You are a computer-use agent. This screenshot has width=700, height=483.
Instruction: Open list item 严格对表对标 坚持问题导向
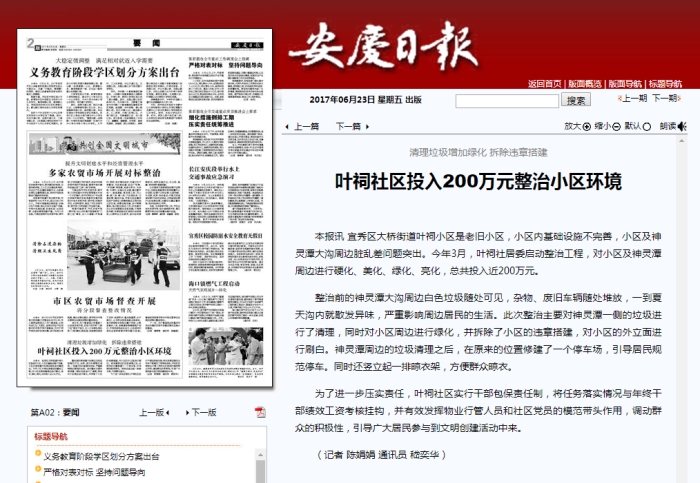(94, 472)
